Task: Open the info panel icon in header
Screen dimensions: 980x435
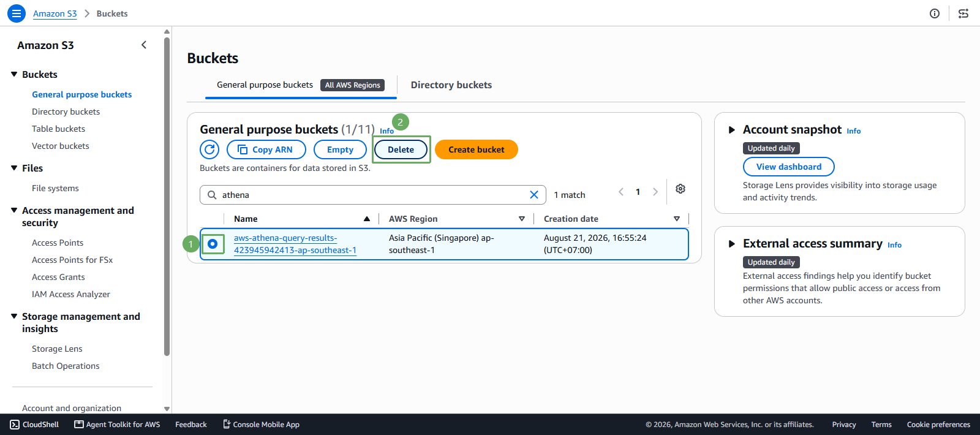Action: click(935, 13)
